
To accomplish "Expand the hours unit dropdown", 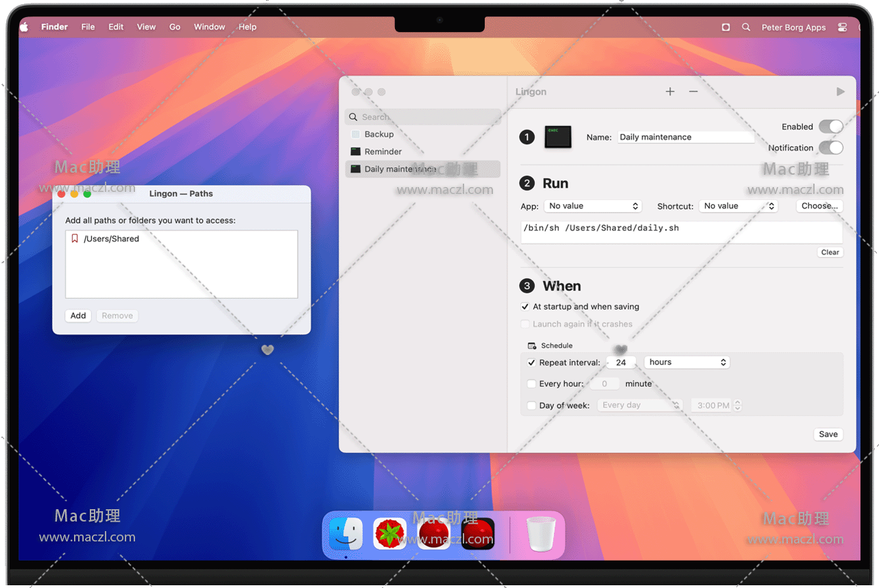I will (687, 363).
